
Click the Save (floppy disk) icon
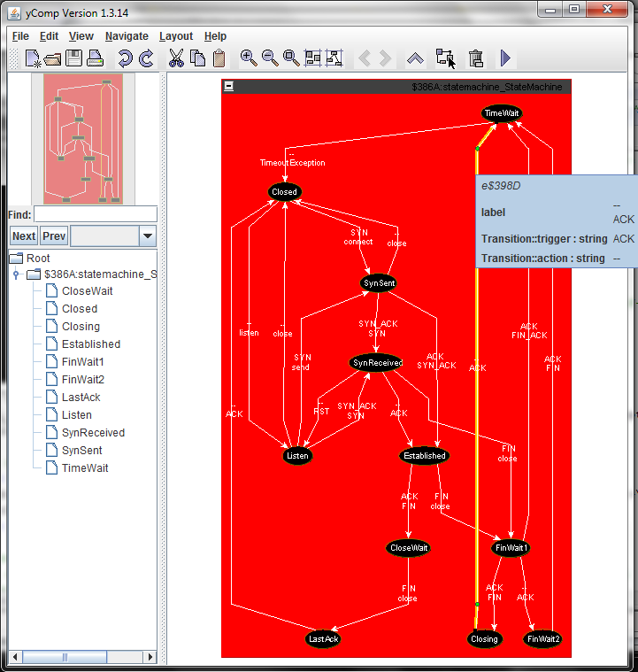73,58
